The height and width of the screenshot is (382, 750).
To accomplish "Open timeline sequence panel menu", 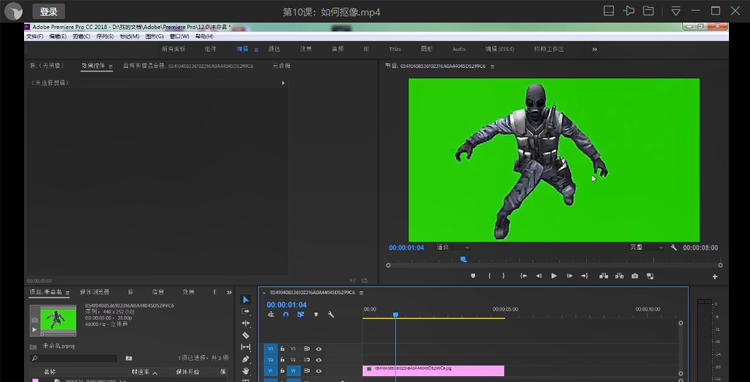I will tap(361, 293).
